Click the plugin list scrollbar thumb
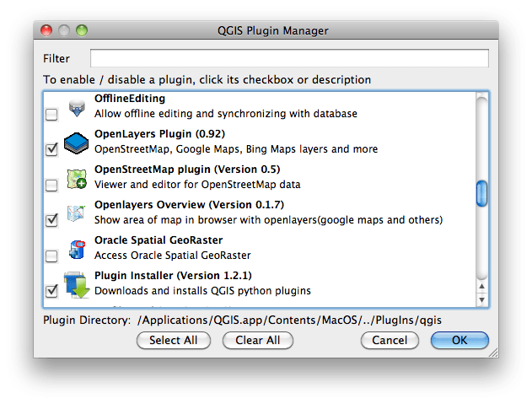 [481, 193]
